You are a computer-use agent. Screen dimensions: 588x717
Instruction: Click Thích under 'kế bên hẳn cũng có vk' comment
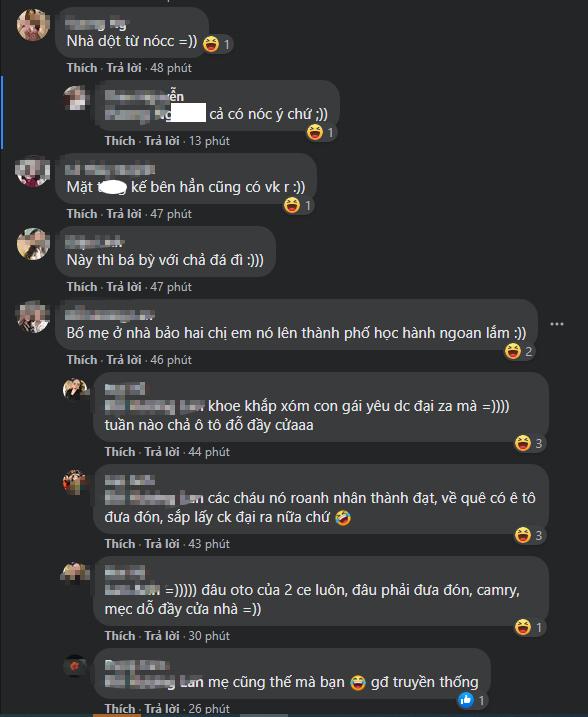coord(82,214)
